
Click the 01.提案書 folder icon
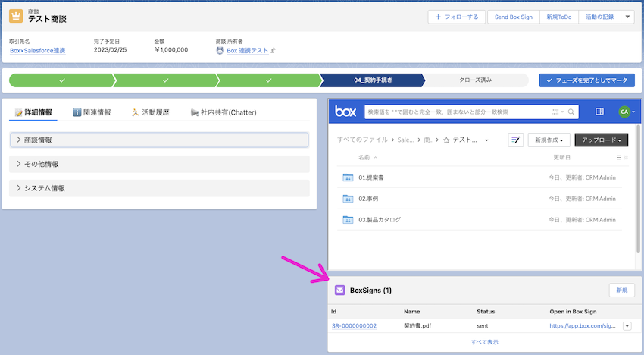[x=348, y=177]
